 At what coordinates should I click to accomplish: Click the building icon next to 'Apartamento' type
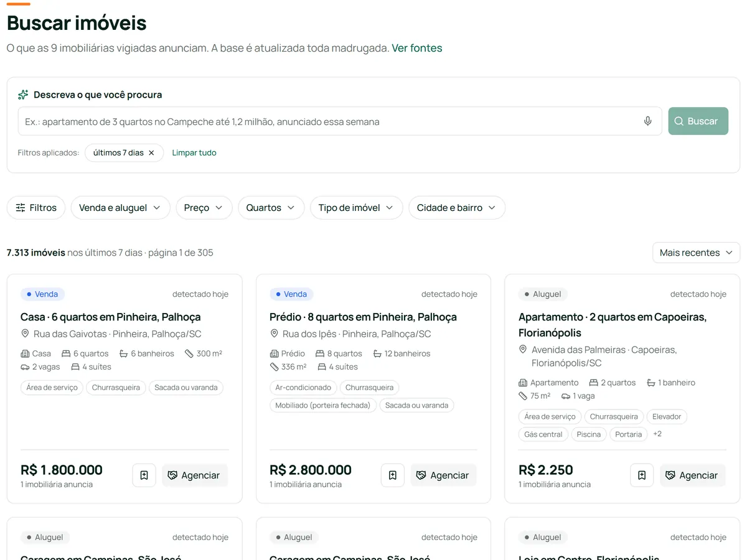pos(523,383)
